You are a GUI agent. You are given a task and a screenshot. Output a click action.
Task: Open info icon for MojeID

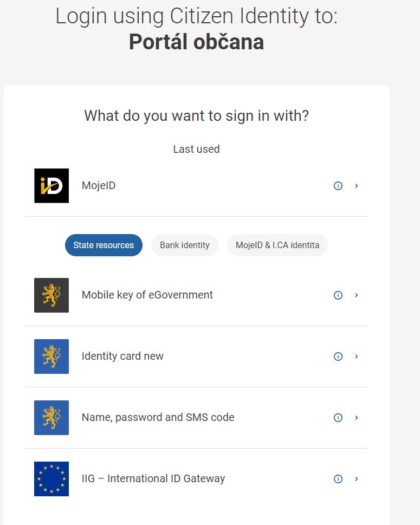coord(338,186)
